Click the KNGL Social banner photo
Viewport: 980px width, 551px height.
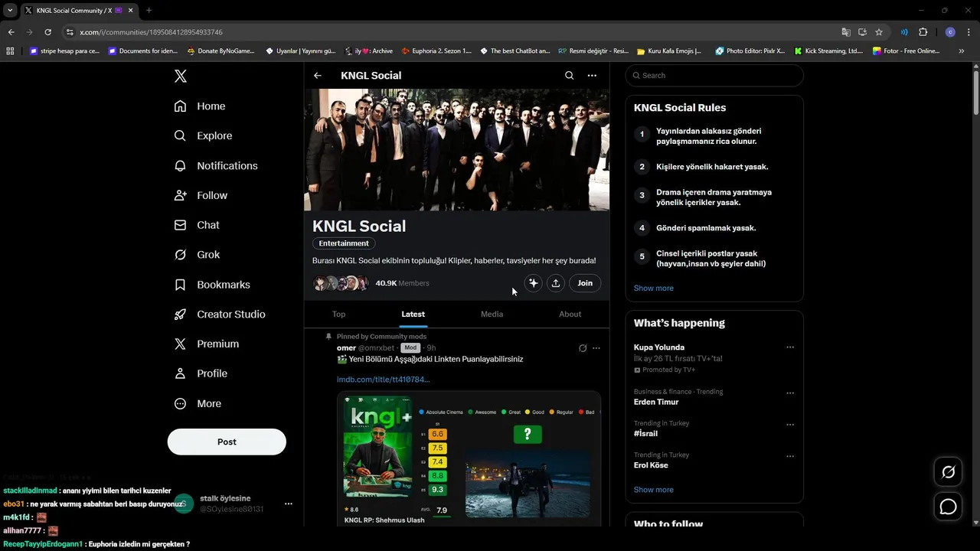[x=456, y=150]
